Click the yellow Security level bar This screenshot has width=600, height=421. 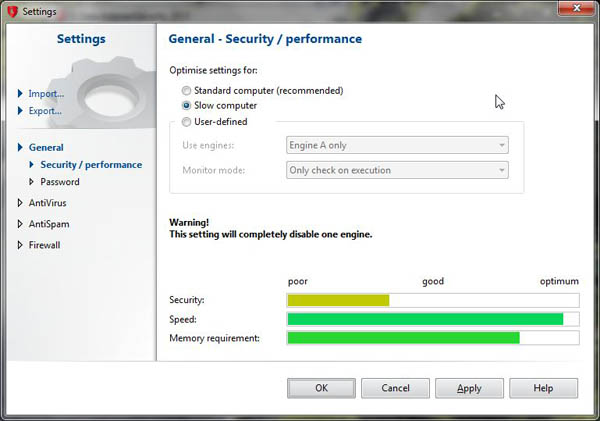(338, 300)
